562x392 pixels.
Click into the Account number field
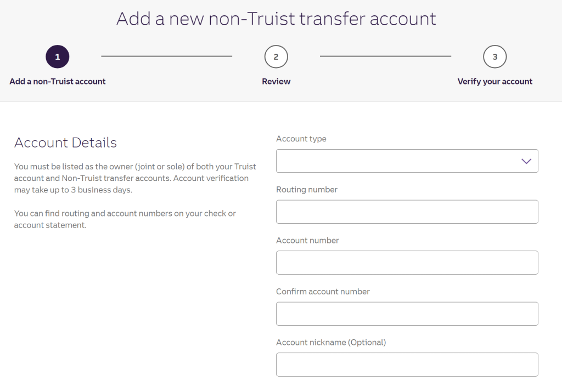coord(407,263)
